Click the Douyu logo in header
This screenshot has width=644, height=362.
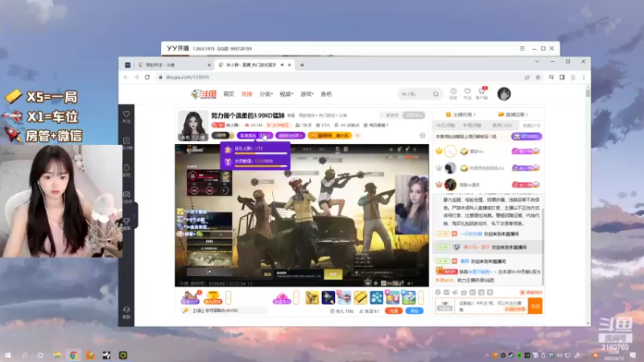[204, 94]
